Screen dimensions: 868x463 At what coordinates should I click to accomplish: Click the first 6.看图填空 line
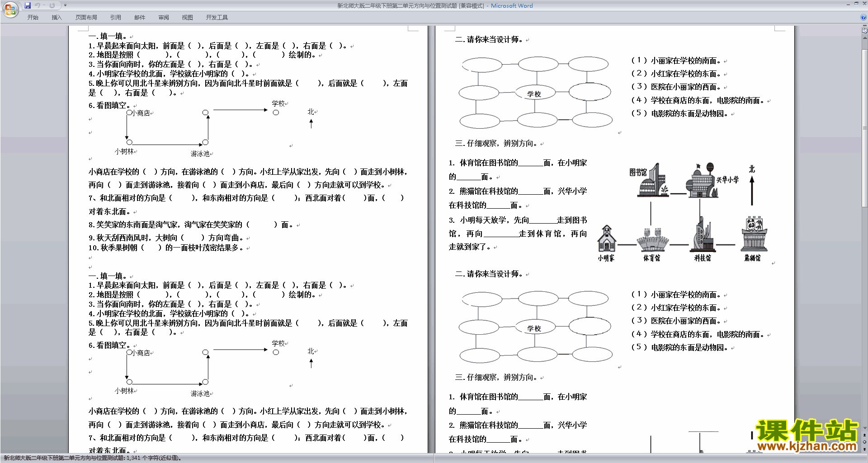click(x=109, y=105)
